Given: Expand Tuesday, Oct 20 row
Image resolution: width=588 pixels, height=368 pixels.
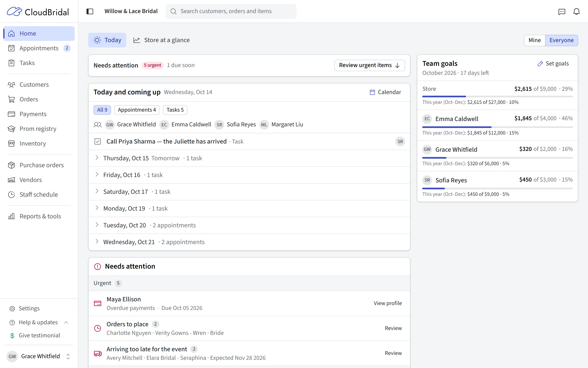Looking at the screenshot, I should (x=249, y=225).
